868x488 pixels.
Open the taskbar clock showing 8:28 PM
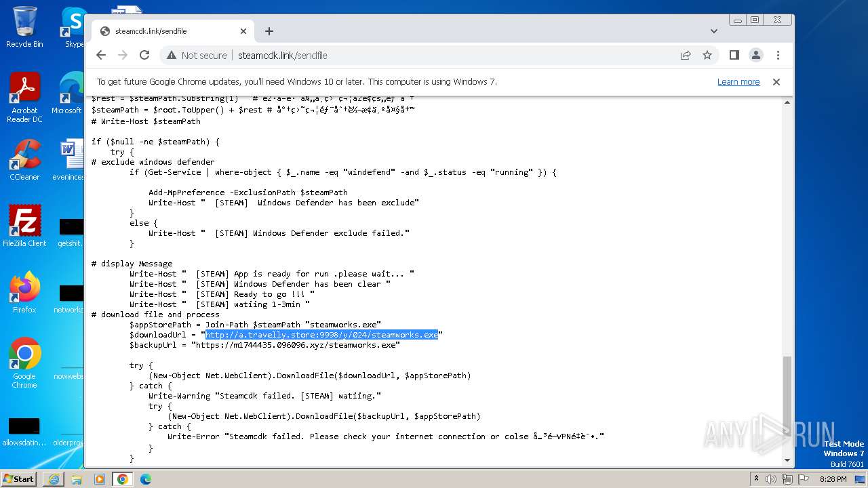[833, 479]
